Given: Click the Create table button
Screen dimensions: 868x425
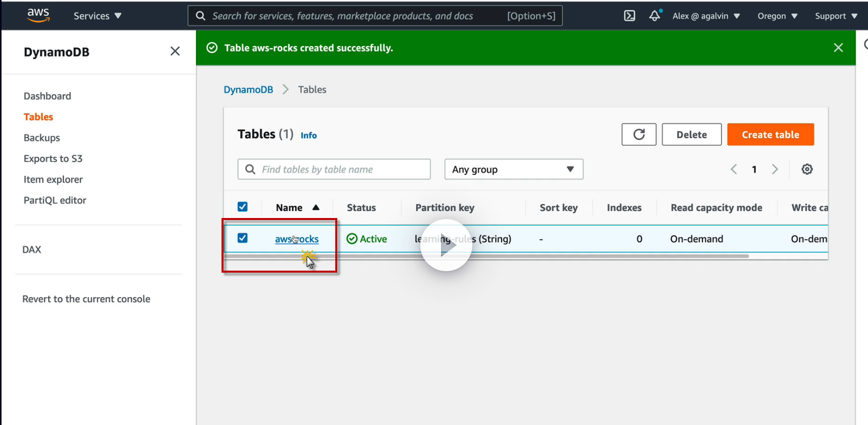Looking at the screenshot, I should point(770,134).
